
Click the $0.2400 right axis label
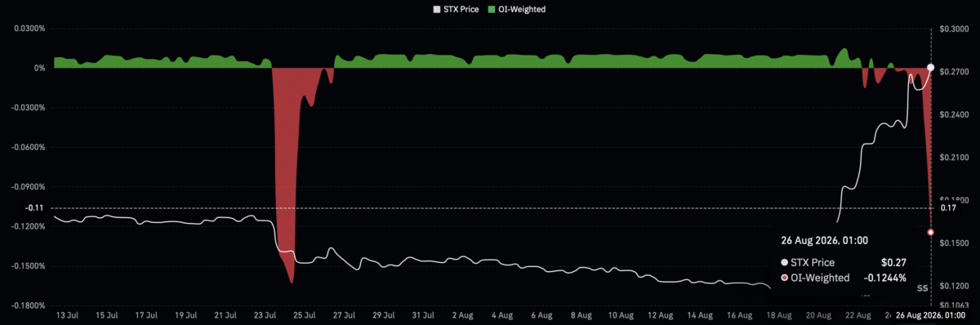tap(954, 114)
